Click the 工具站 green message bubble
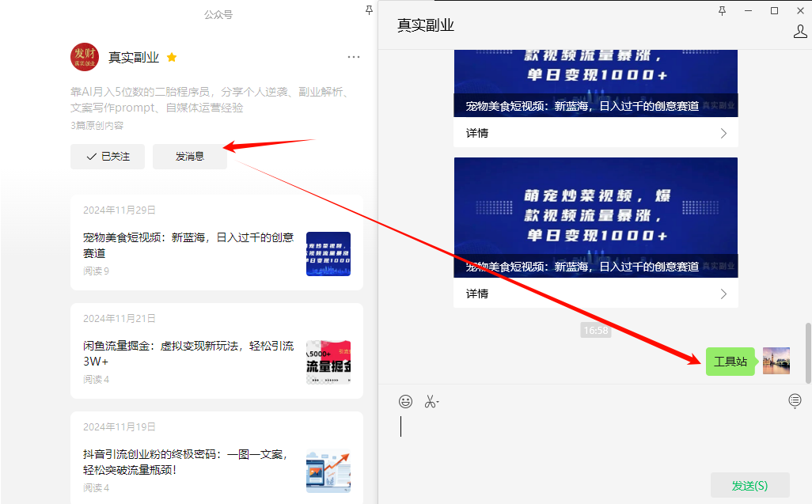 [x=730, y=361]
